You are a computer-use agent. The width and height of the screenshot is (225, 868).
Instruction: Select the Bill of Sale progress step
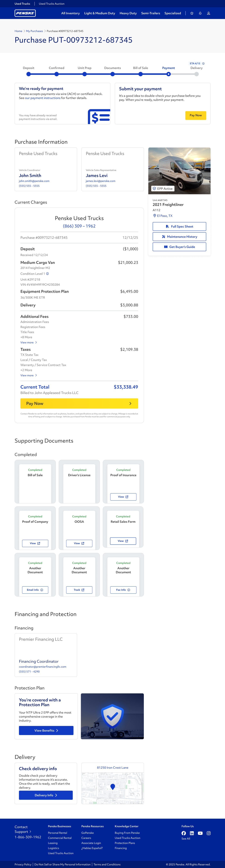coord(141,74)
